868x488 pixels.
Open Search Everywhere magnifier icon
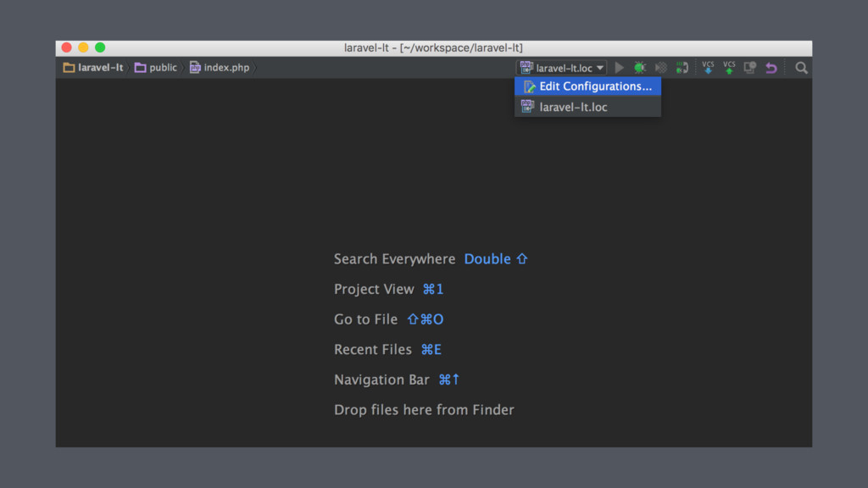point(801,68)
